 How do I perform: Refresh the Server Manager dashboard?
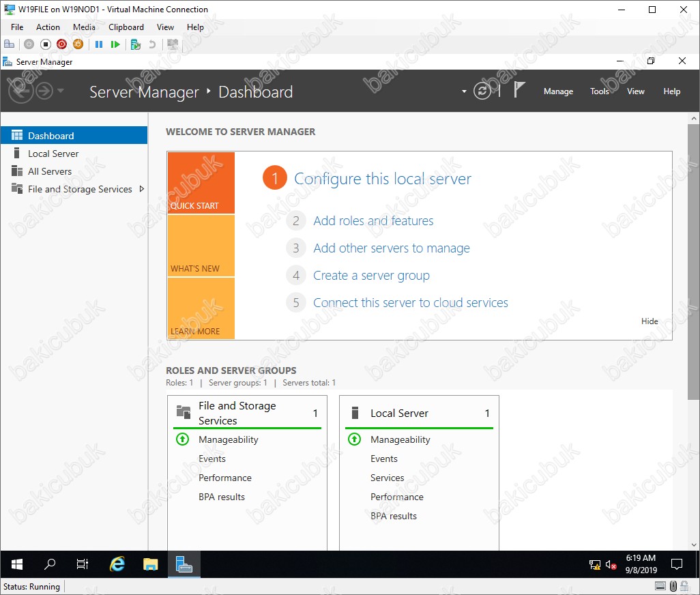tap(482, 91)
